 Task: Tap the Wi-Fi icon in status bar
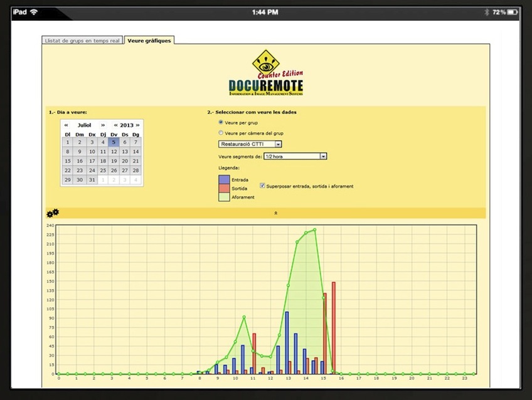pyautogui.click(x=33, y=12)
